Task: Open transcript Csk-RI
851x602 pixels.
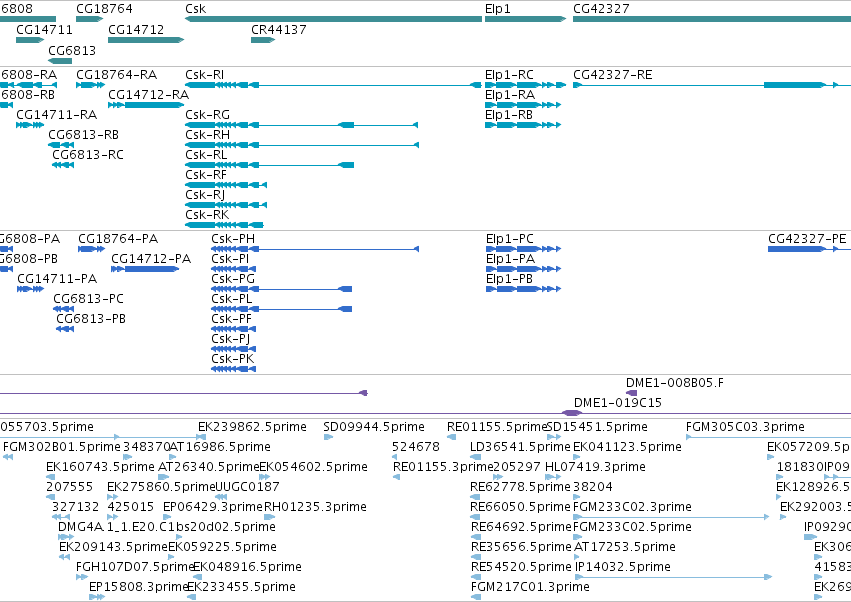Action: (204, 75)
